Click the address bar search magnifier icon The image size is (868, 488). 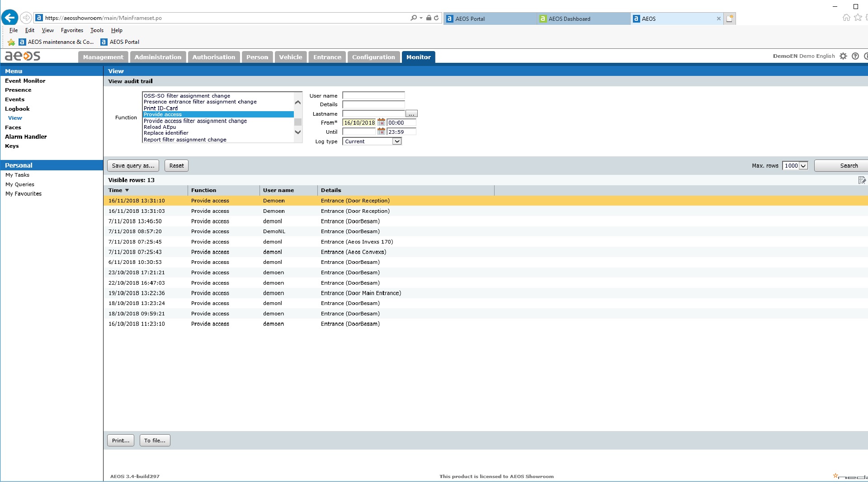[x=413, y=18]
